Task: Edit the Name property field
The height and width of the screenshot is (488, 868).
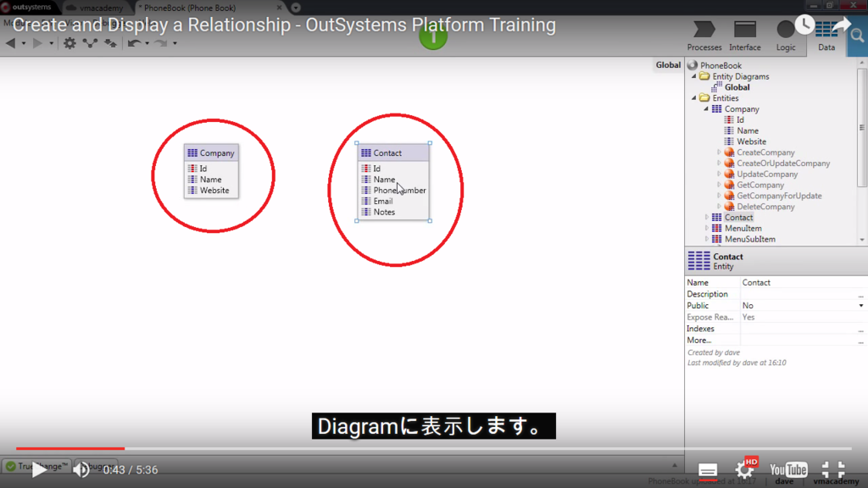Action: [802, 283]
